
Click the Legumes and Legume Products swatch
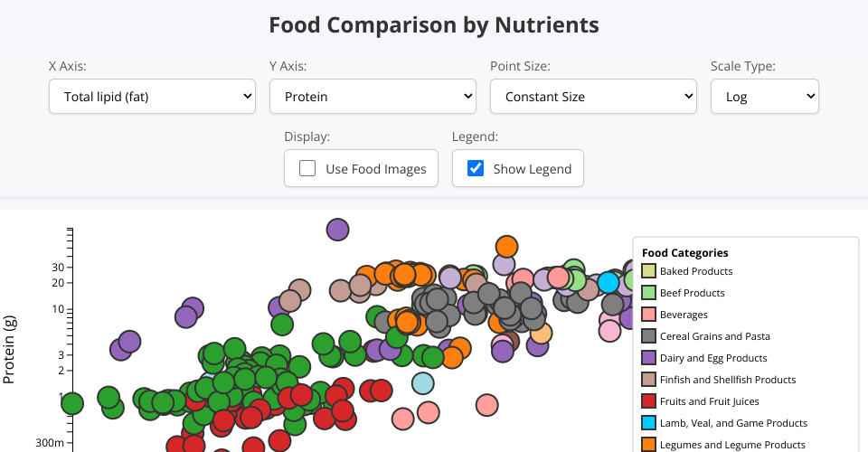pos(648,445)
